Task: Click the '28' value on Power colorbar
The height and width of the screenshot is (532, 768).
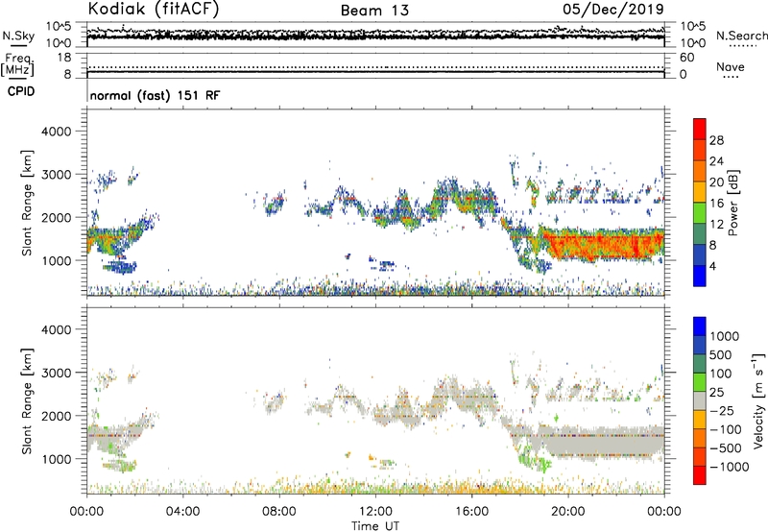Action: [716, 140]
